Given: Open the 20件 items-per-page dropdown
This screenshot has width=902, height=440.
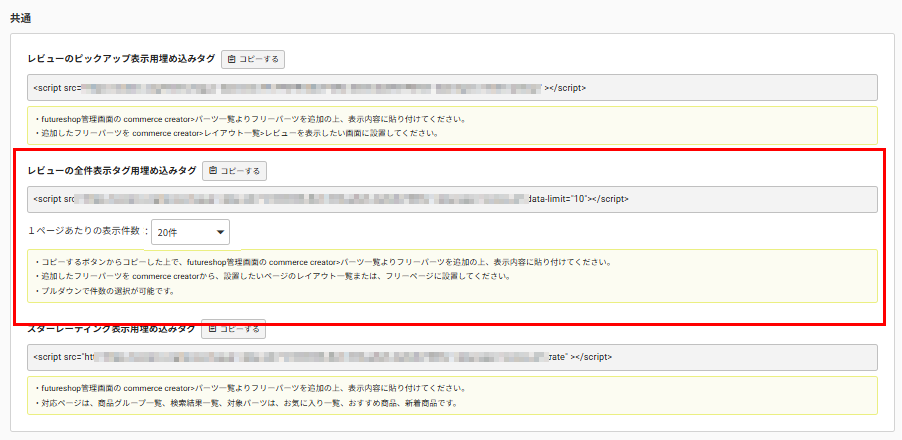Looking at the screenshot, I should [191, 232].
